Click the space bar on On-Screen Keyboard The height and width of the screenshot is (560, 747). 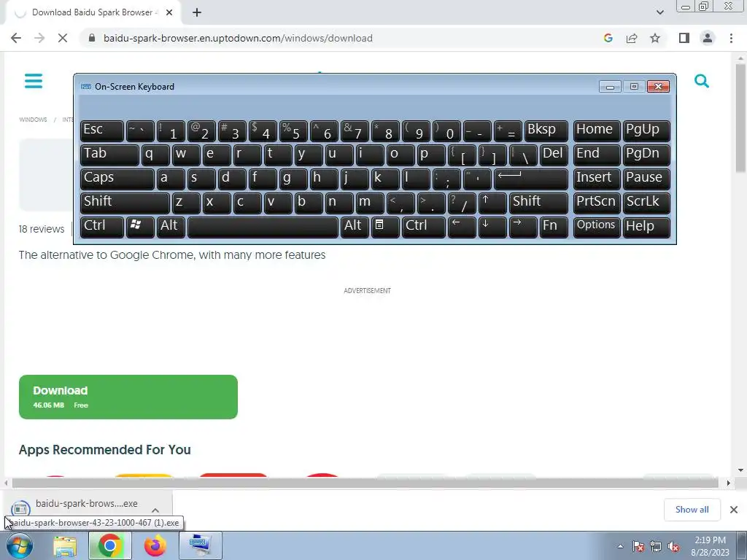tap(263, 227)
